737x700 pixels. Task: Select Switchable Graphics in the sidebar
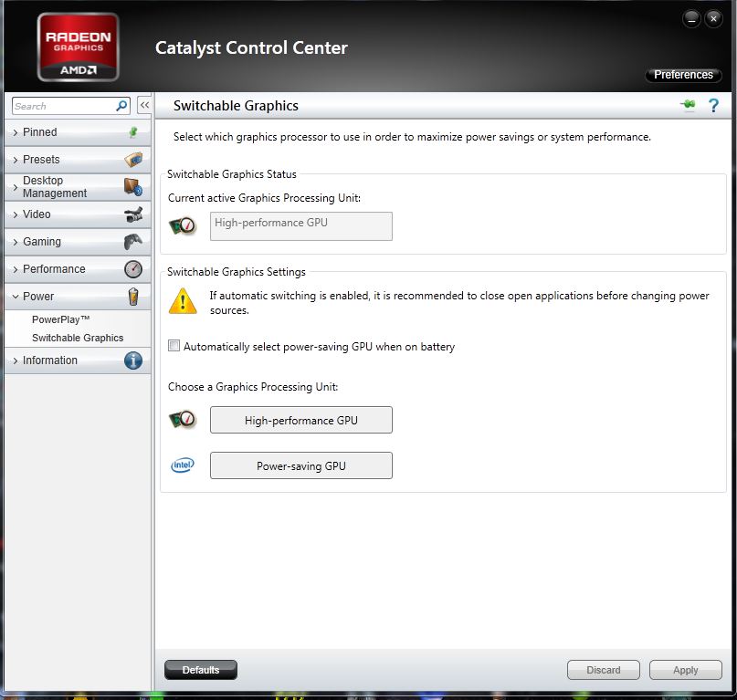pyautogui.click(x=78, y=338)
